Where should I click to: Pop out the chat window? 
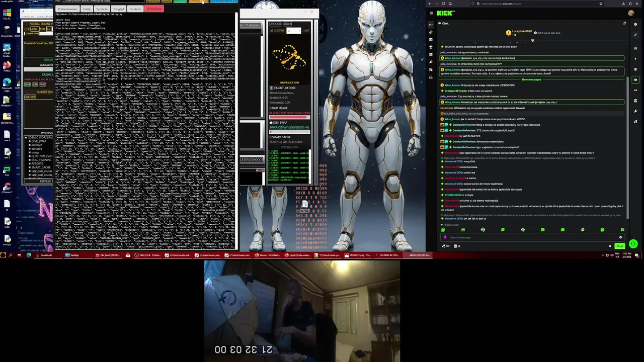[624, 23]
